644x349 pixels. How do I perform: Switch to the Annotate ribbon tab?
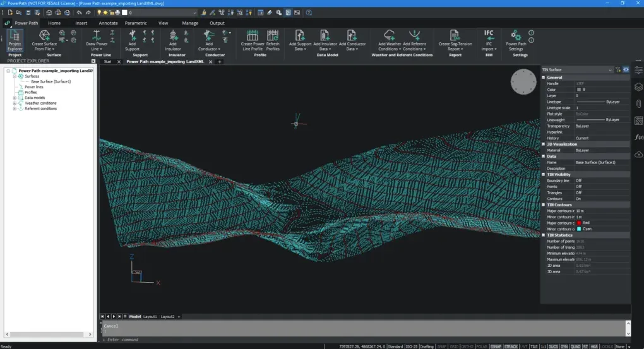coord(108,23)
